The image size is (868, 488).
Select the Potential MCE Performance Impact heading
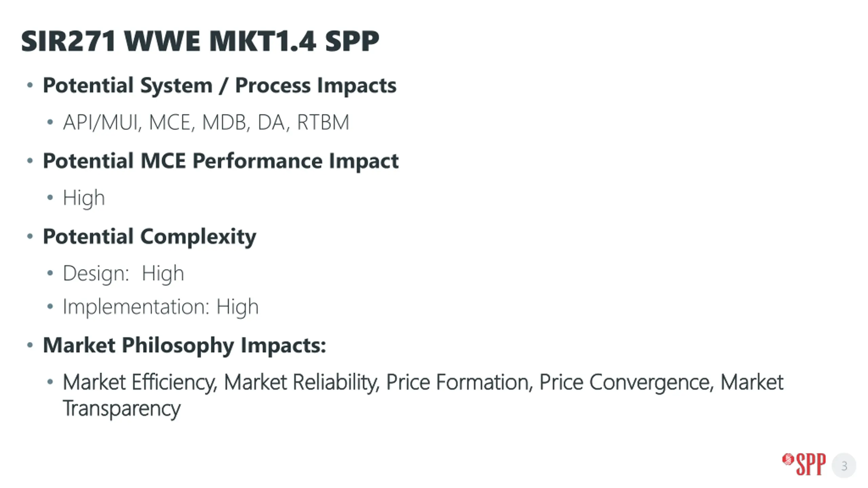click(221, 161)
